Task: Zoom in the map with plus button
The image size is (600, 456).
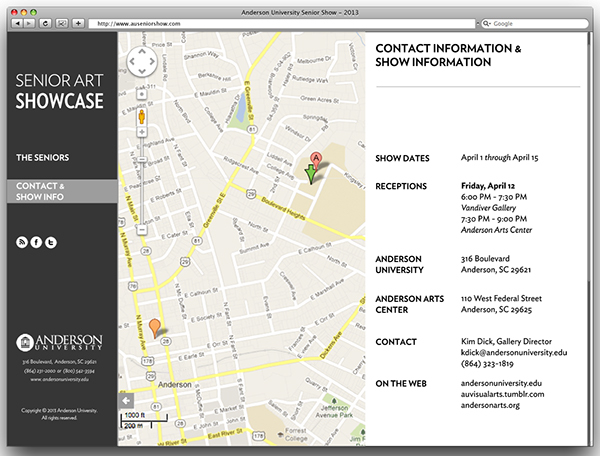Action: click(x=142, y=132)
